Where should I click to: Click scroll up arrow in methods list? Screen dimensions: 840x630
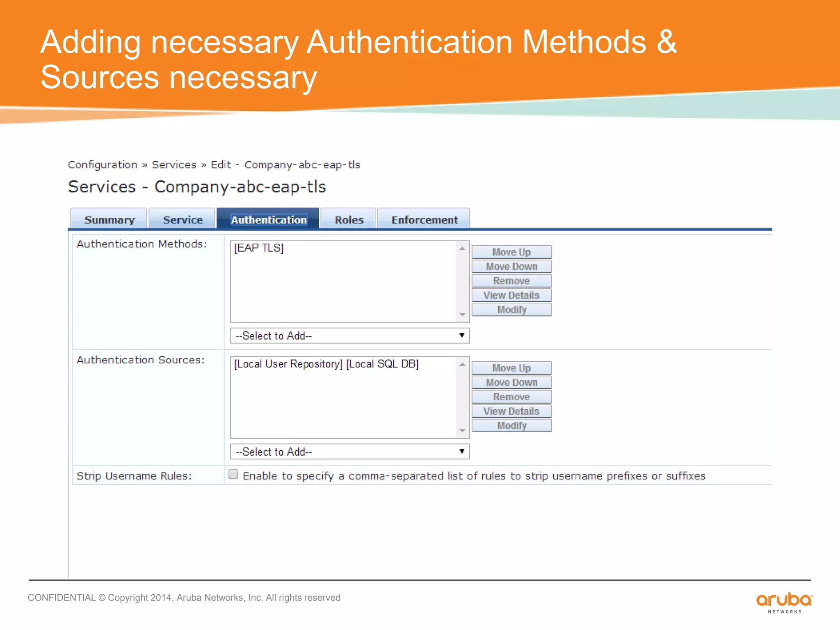click(462, 249)
